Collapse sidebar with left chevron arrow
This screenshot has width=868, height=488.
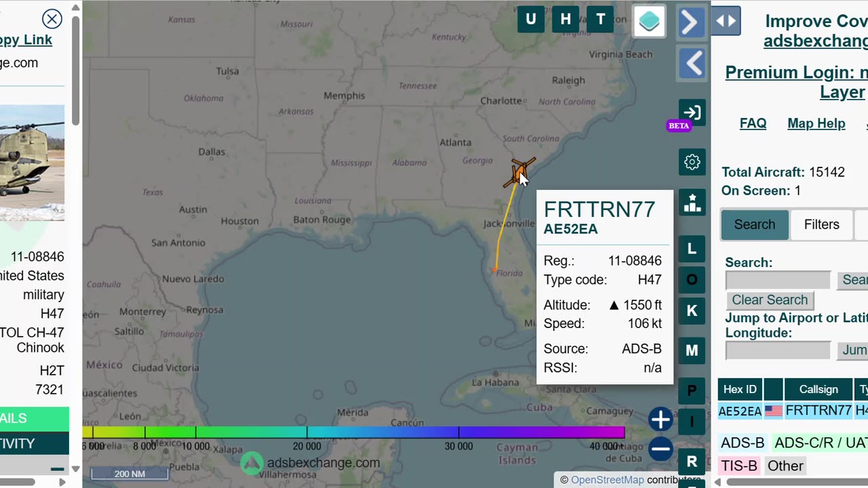click(692, 64)
